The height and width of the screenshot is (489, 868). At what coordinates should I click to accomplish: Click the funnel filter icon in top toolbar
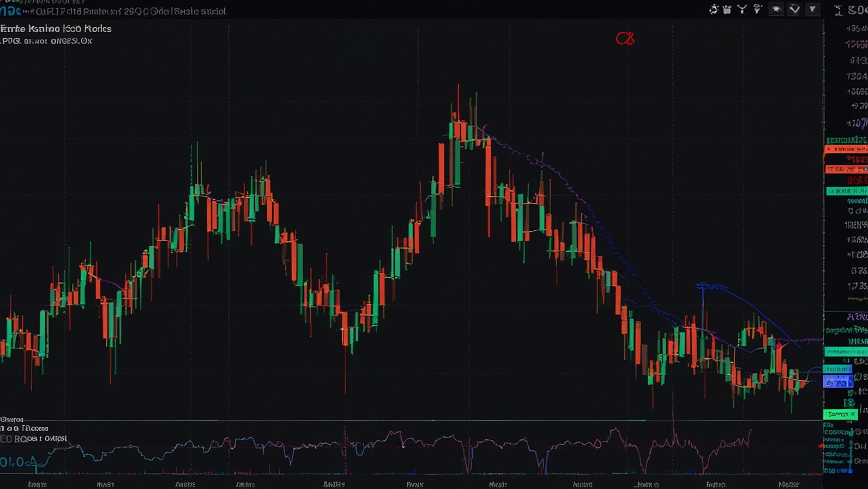(x=757, y=9)
